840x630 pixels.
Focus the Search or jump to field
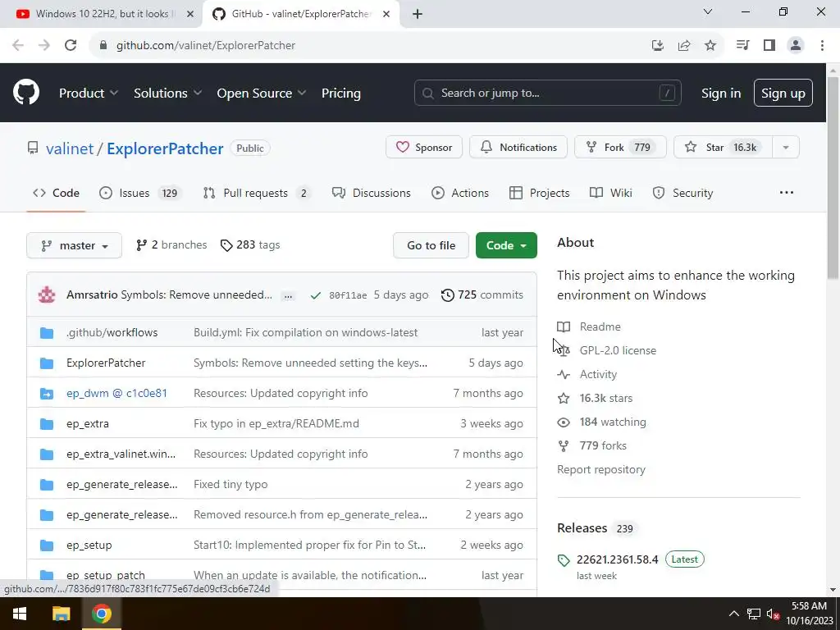coord(547,94)
